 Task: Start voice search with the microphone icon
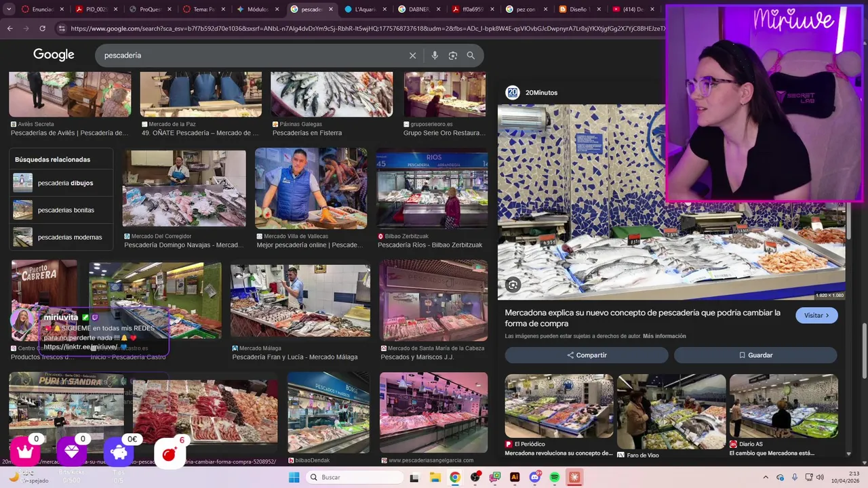(x=435, y=56)
